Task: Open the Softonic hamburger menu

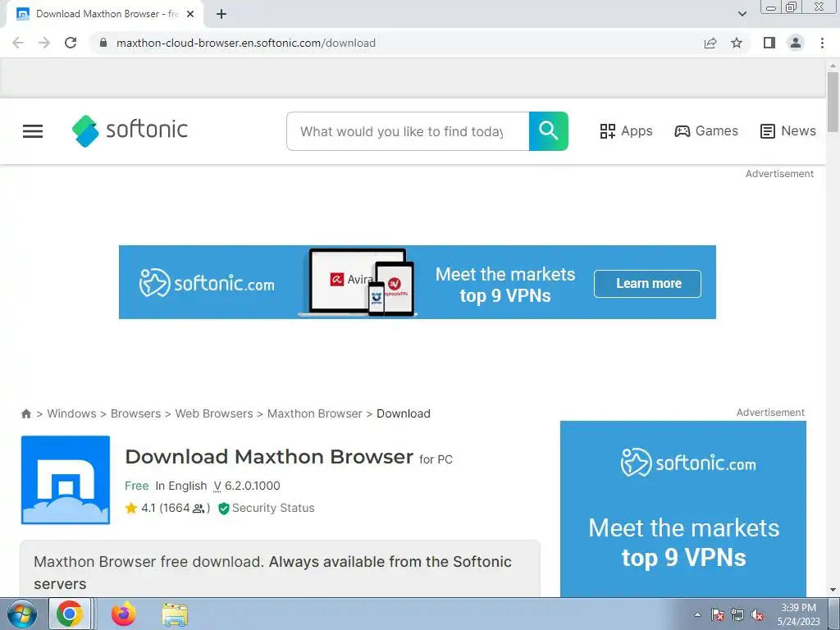Action: (33, 131)
